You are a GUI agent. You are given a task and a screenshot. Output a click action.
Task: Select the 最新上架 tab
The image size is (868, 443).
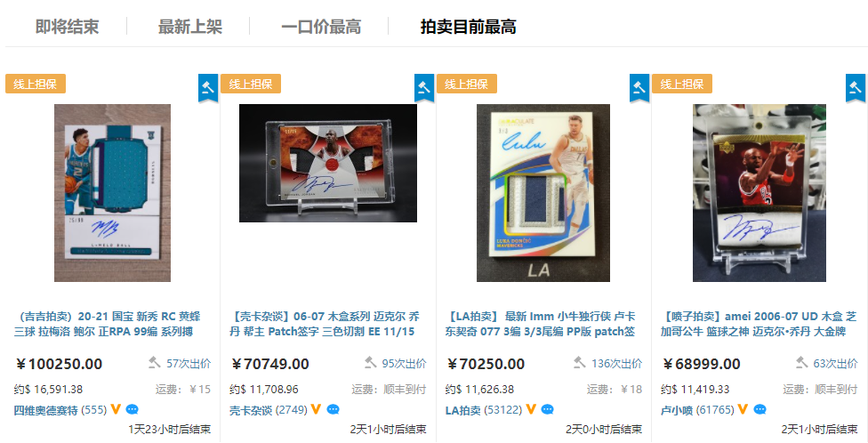pyautogui.click(x=190, y=27)
